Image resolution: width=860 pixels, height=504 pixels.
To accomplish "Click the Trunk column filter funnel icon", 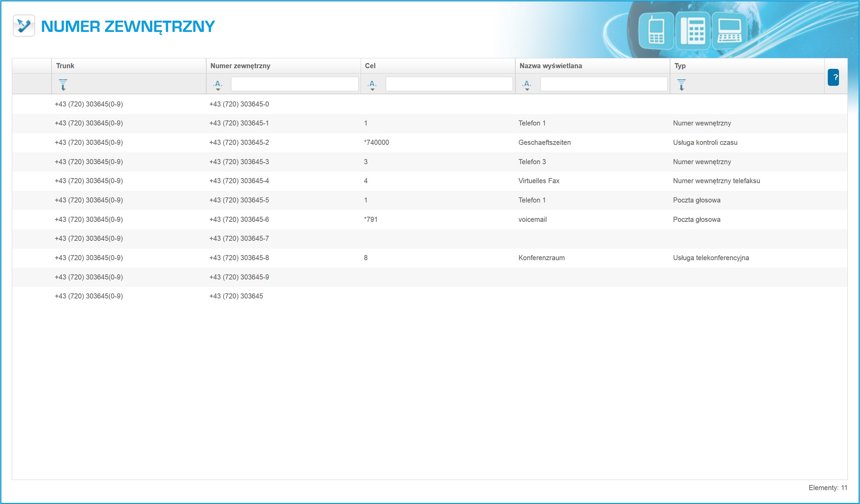I will point(63,84).
